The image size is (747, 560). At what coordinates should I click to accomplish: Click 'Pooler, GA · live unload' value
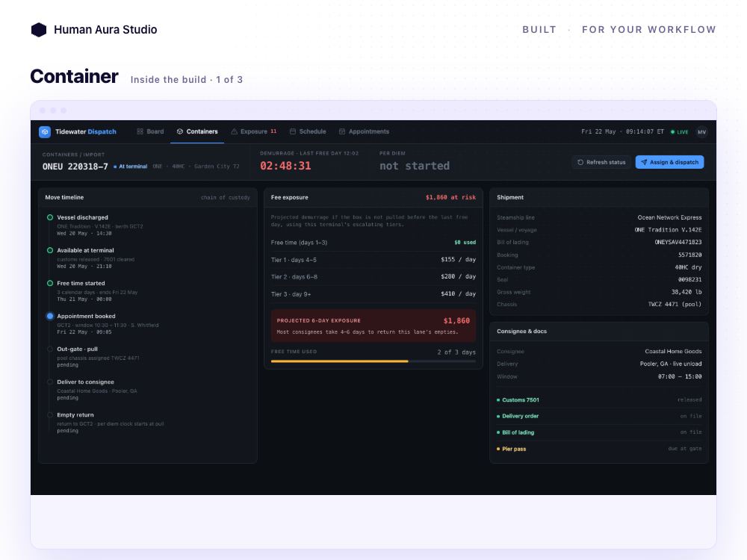pyautogui.click(x=671, y=364)
